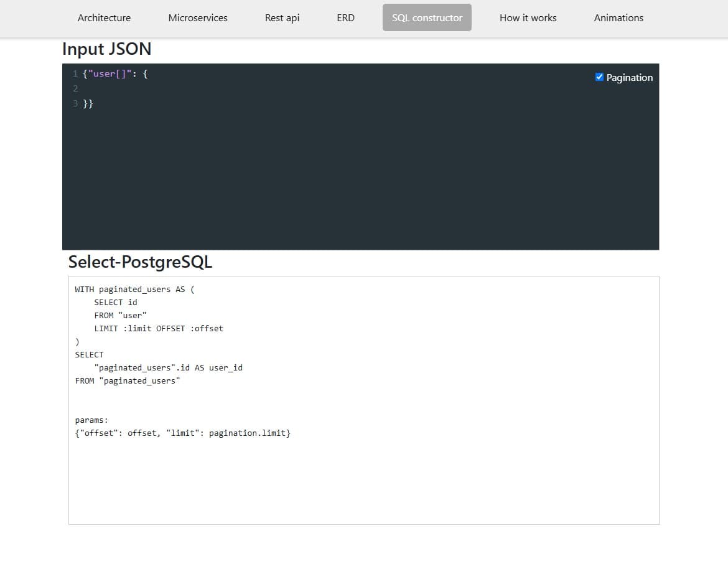Click the 'params:' label in output
Image resolution: width=728 pixels, height=566 pixels.
coord(91,420)
